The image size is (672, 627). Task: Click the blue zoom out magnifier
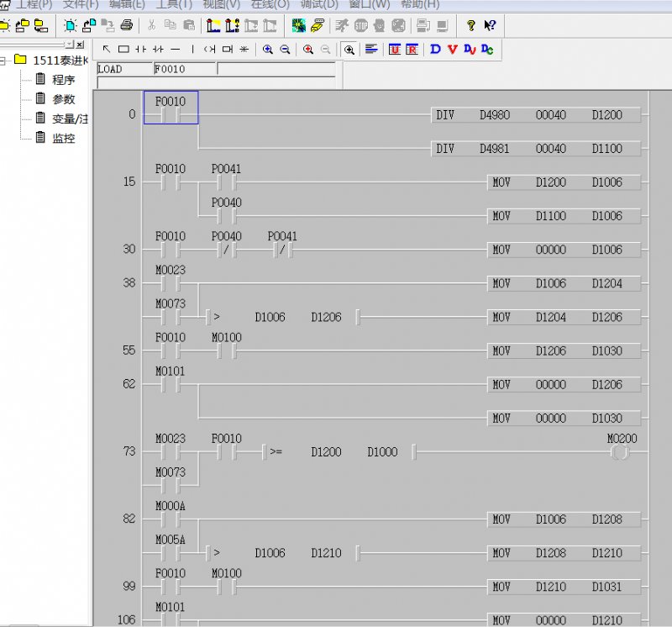[285, 50]
